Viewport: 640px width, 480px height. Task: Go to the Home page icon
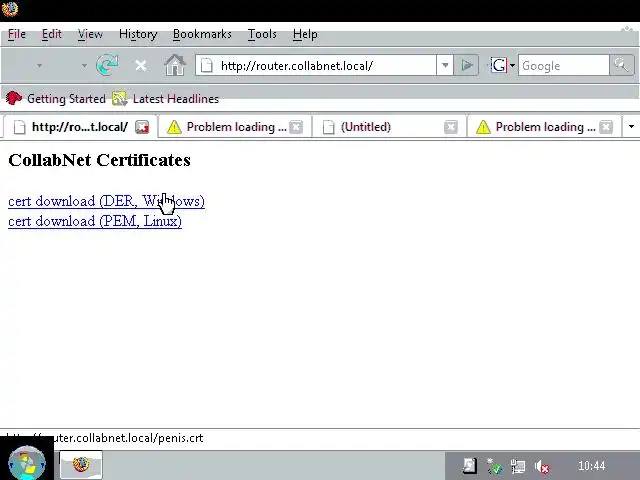[175, 65]
